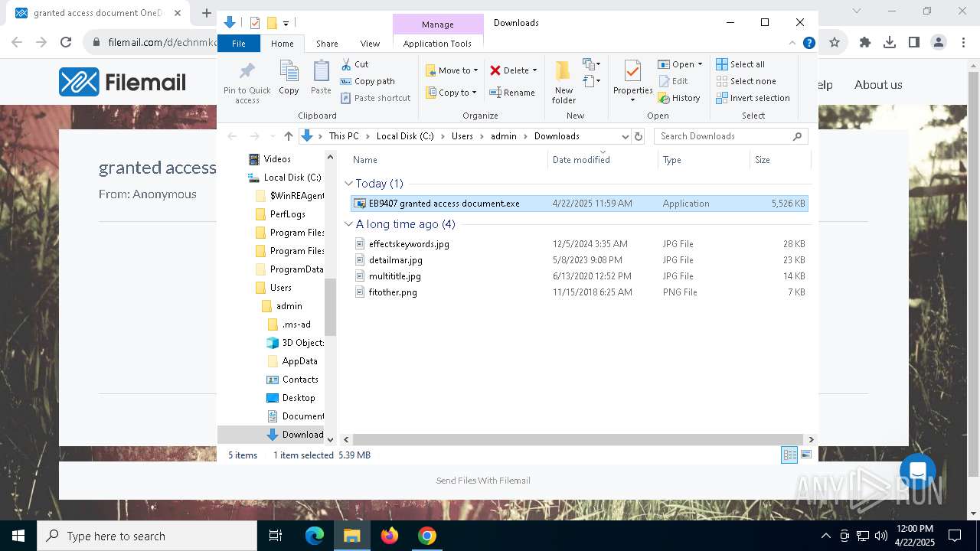Viewport: 980px width, 551px height.
Task: Click quick access Properties toolbar icon
Action: click(255, 23)
